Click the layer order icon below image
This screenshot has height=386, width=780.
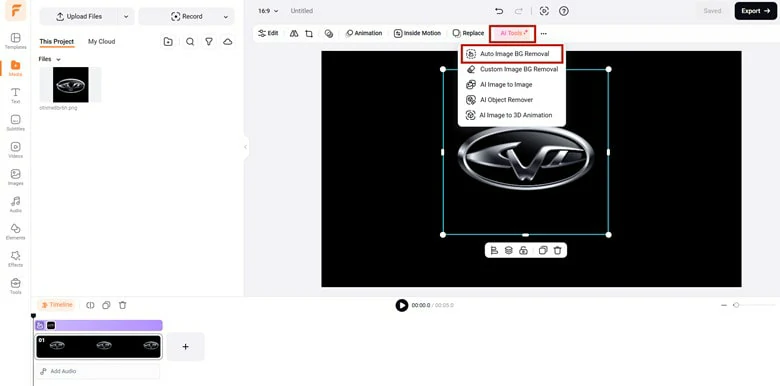pyautogui.click(x=508, y=250)
